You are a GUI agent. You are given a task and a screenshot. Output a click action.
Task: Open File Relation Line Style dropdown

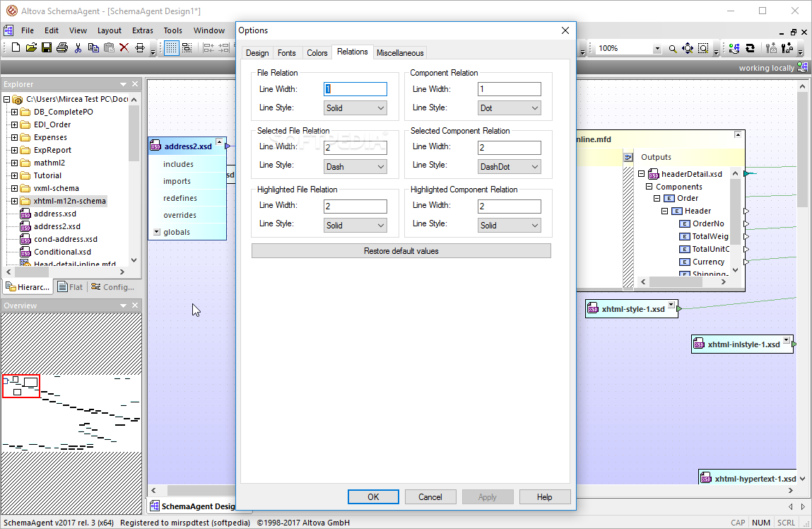coord(355,107)
